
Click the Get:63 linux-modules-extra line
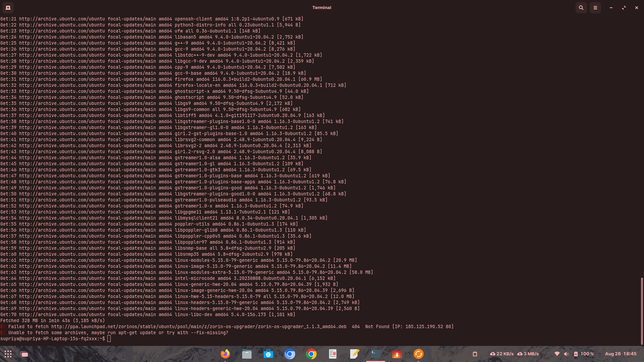pos(186,273)
